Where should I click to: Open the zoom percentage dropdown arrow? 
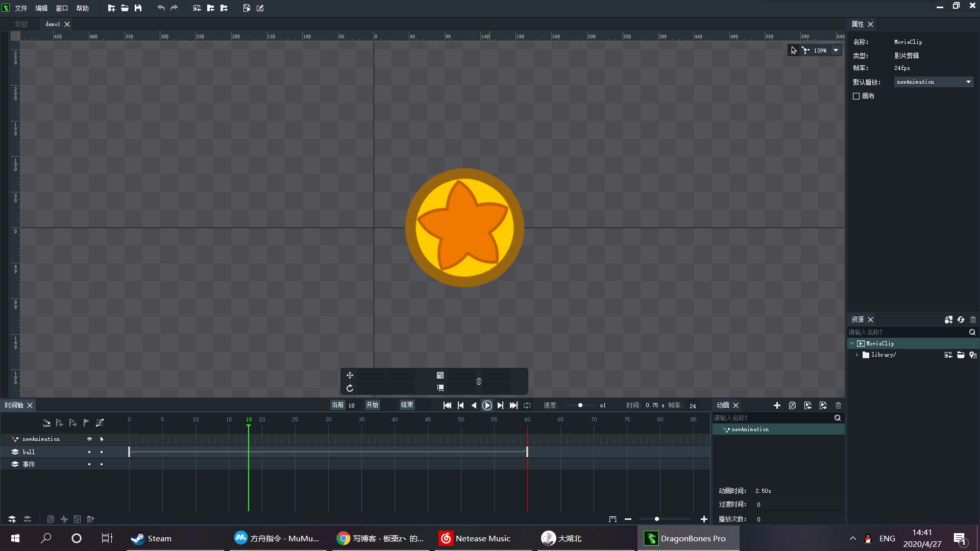[836, 50]
